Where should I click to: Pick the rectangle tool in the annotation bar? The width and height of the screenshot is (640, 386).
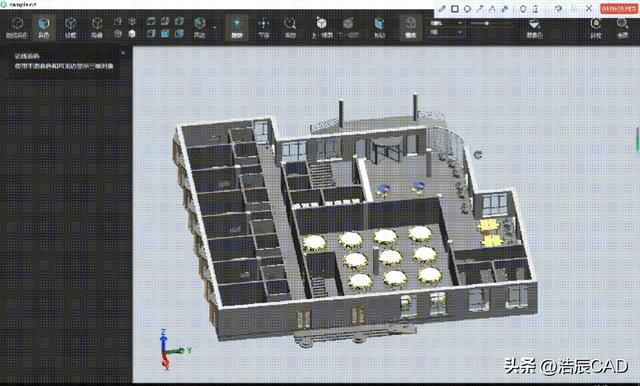point(455,9)
